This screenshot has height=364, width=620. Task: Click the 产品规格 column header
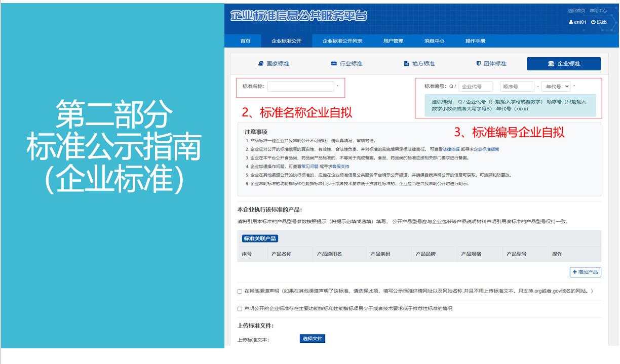click(471, 254)
